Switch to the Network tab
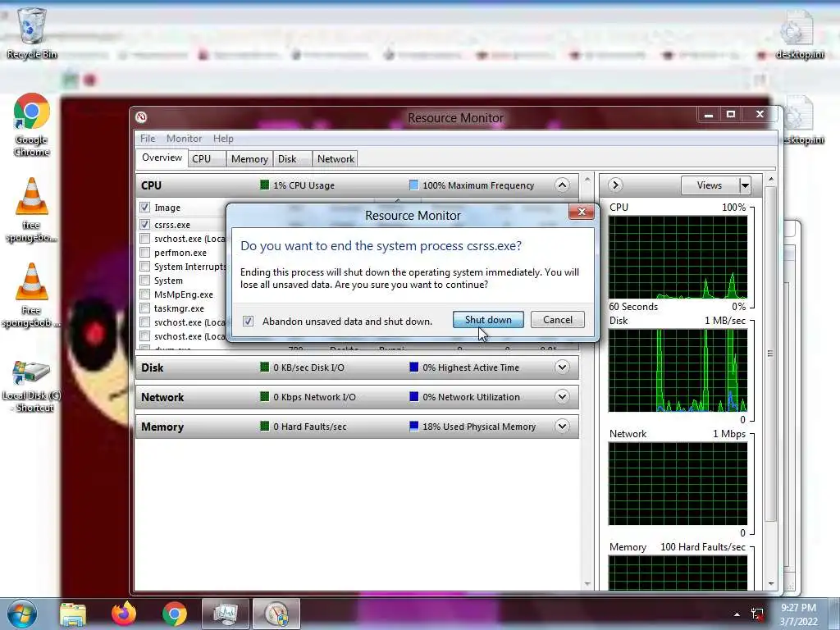The width and height of the screenshot is (840, 630). click(x=336, y=158)
